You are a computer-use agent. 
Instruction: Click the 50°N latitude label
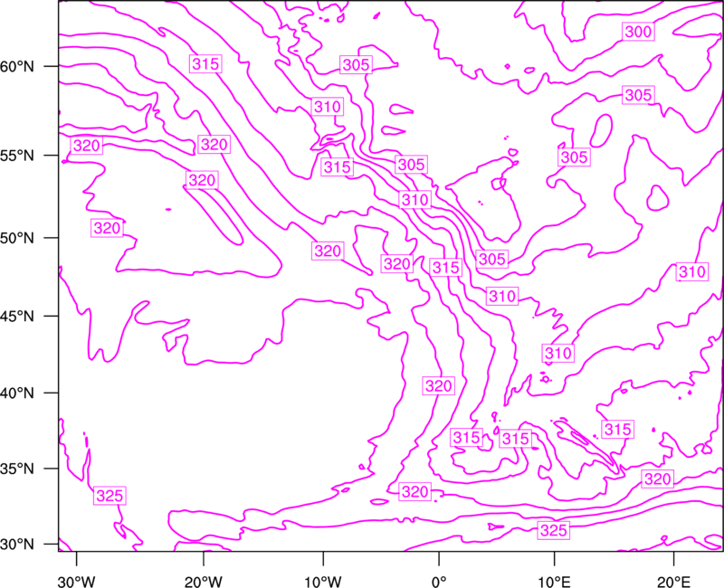pos(17,238)
